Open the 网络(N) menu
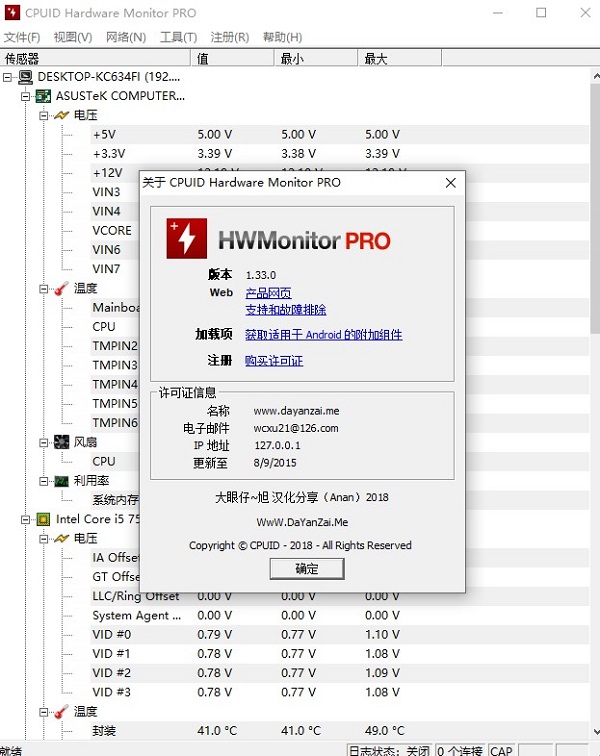The height and width of the screenshot is (756, 600). [x=126, y=37]
